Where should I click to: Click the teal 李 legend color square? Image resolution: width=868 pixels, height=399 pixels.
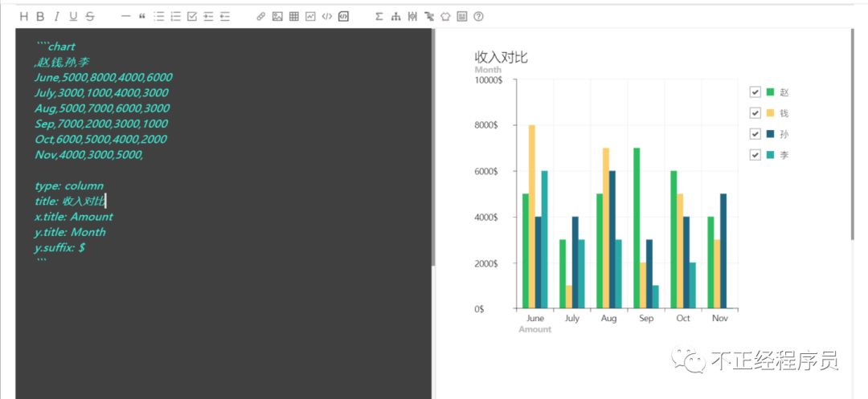click(770, 155)
